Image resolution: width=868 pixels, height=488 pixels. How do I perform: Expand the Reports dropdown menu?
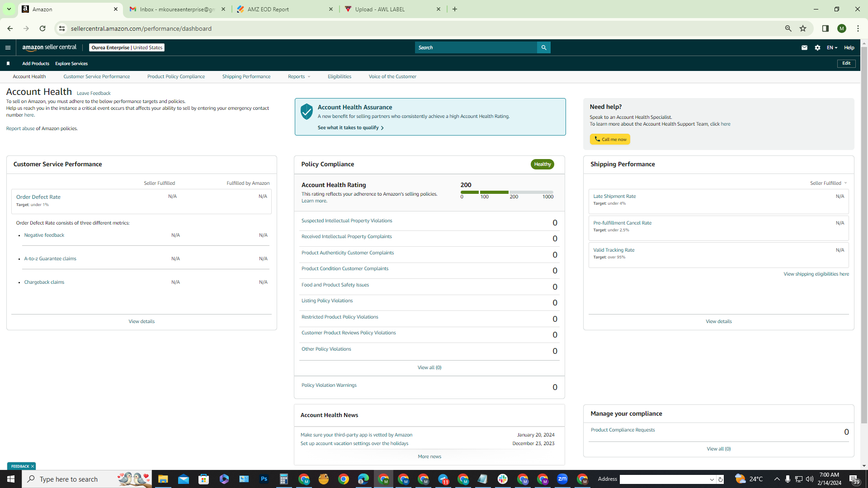(x=299, y=77)
